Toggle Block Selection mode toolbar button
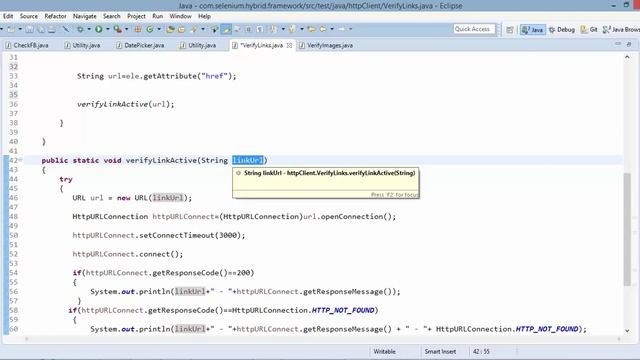Image resolution: width=640 pixels, height=360 pixels. tap(248, 29)
